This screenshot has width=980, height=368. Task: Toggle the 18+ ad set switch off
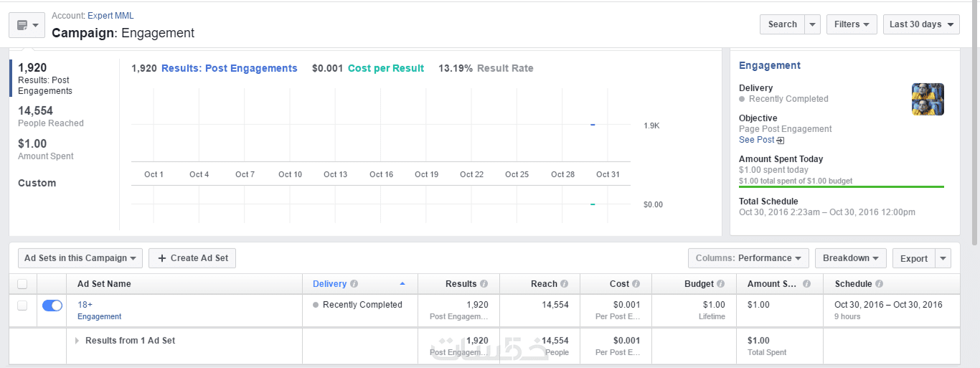[x=52, y=306]
